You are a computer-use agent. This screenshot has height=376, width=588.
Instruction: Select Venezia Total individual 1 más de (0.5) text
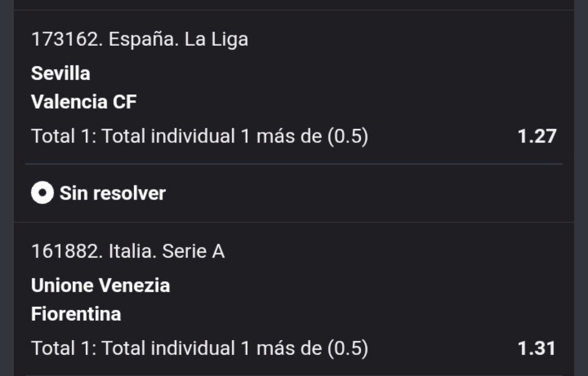(200, 348)
